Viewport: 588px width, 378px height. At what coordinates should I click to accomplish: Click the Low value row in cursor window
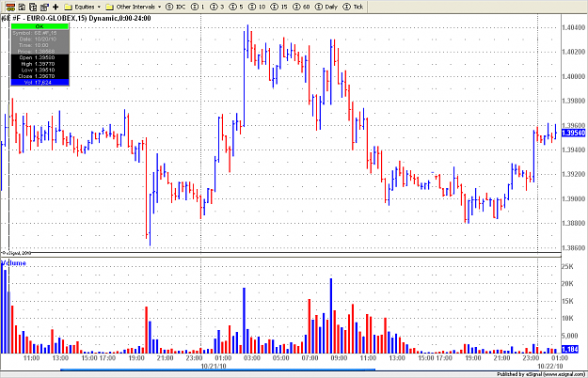(x=40, y=70)
